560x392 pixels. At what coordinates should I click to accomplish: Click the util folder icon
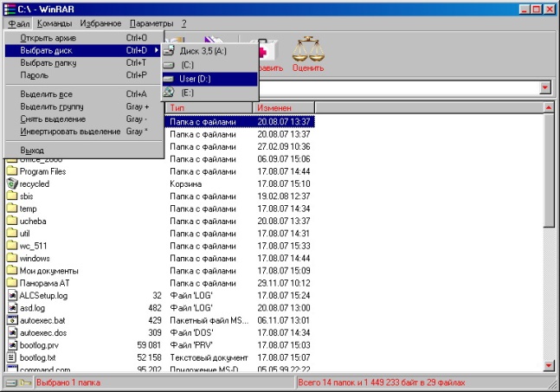click(x=12, y=233)
